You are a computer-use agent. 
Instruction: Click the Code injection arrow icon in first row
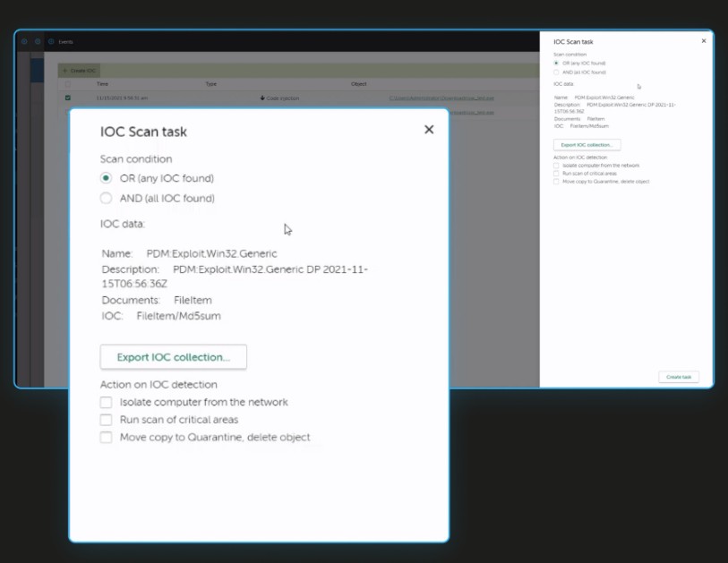point(262,98)
